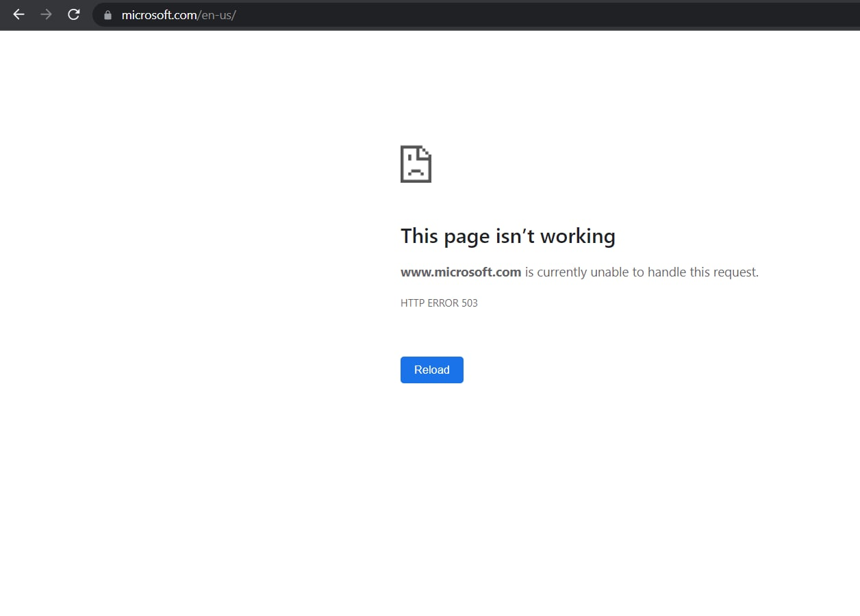Click the bold "www.microsoft.com" text
The width and height of the screenshot is (860, 616).
[x=461, y=272]
